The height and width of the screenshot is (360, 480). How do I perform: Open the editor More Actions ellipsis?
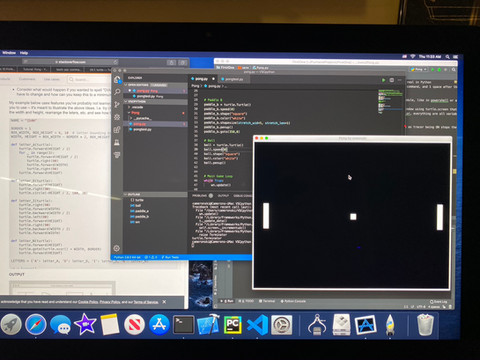click(x=400, y=80)
